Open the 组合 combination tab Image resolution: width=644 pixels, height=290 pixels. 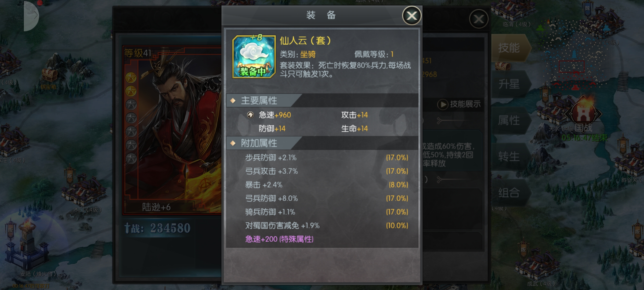point(510,193)
